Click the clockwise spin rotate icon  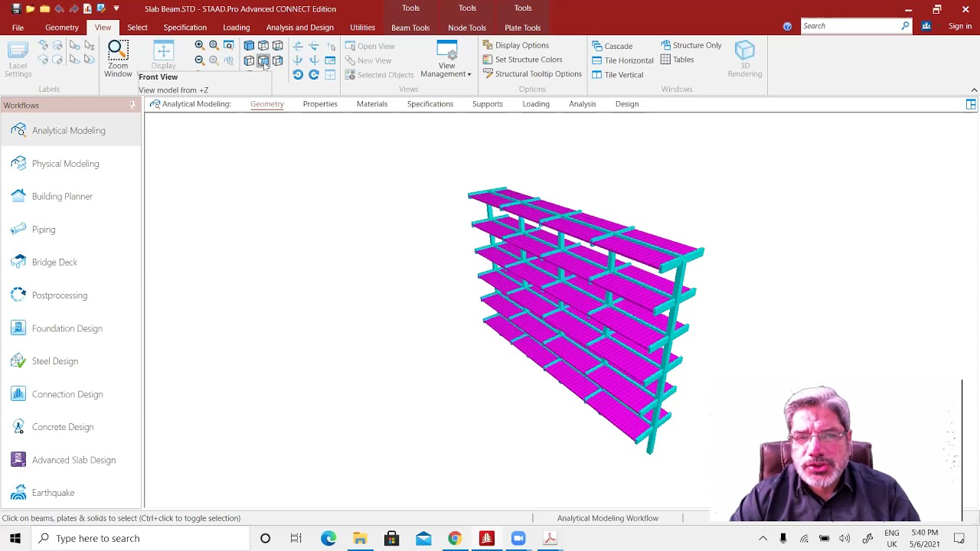pyautogui.click(x=314, y=75)
